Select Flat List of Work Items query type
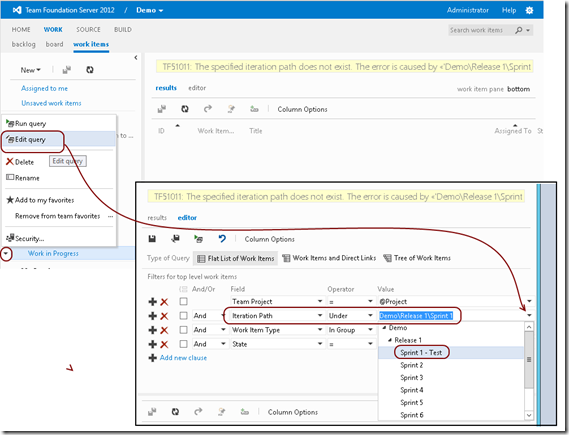The width and height of the screenshot is (569, 435). [x=236, y=258]
